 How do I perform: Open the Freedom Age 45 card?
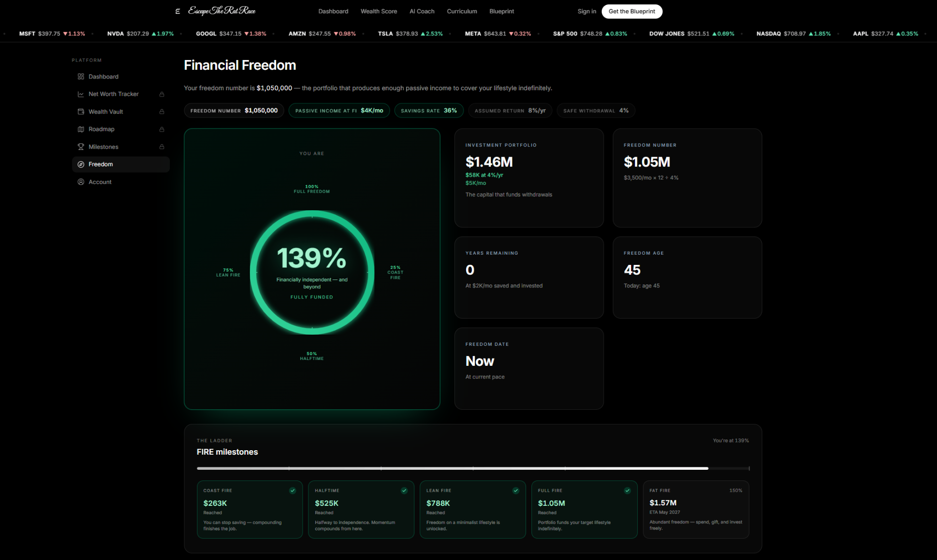coord(687,278)
